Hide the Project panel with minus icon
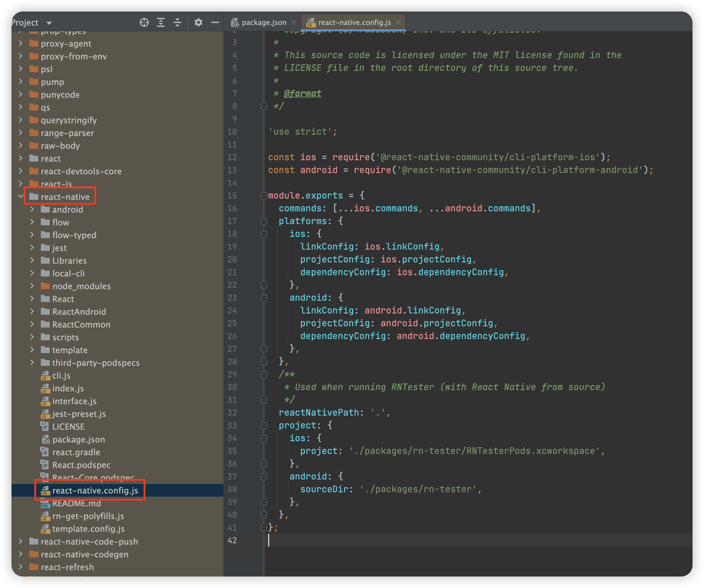Viewport: 704px width, 588px height. click(215, 22)
